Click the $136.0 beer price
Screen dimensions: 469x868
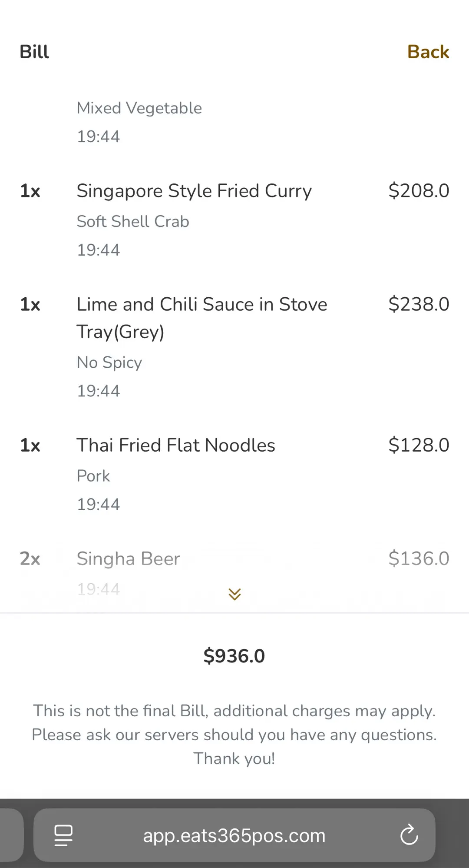(x=418, y=559)
